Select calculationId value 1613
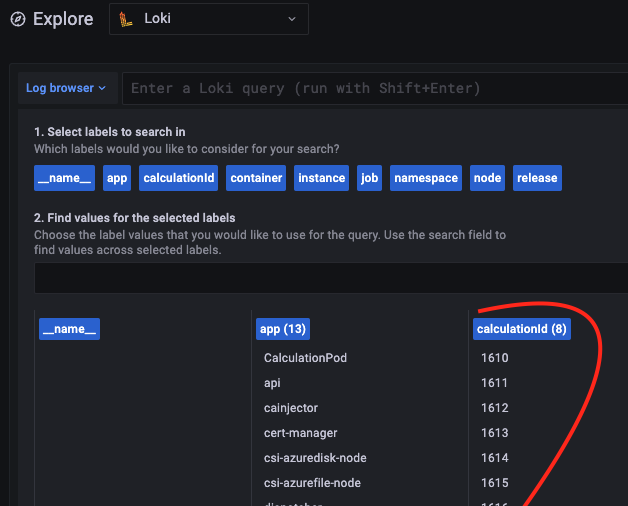Screen dimensions: 628x506 (495, 433)
